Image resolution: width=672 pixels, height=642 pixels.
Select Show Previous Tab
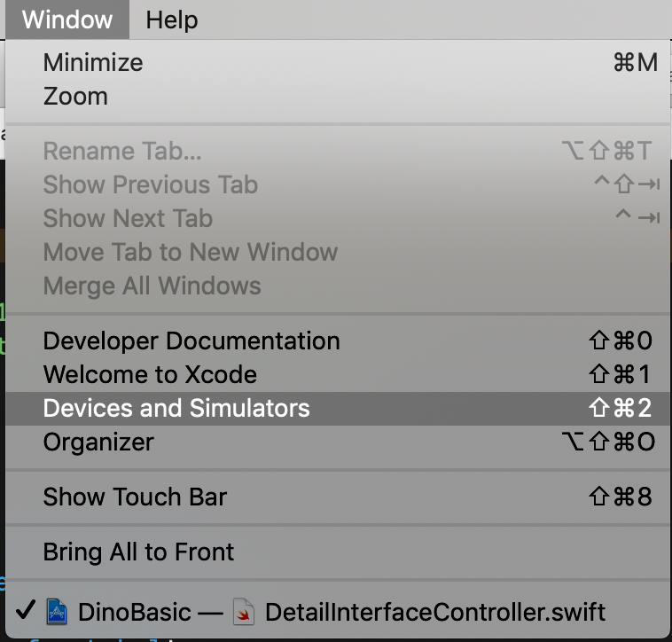(338, 184)
